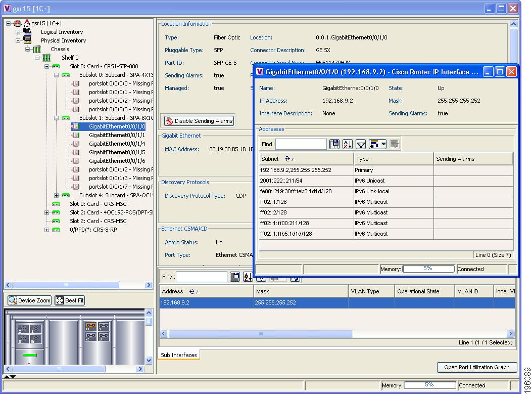Click Disable Sending Alarms button
532x394 pixels.
(199, 121)
